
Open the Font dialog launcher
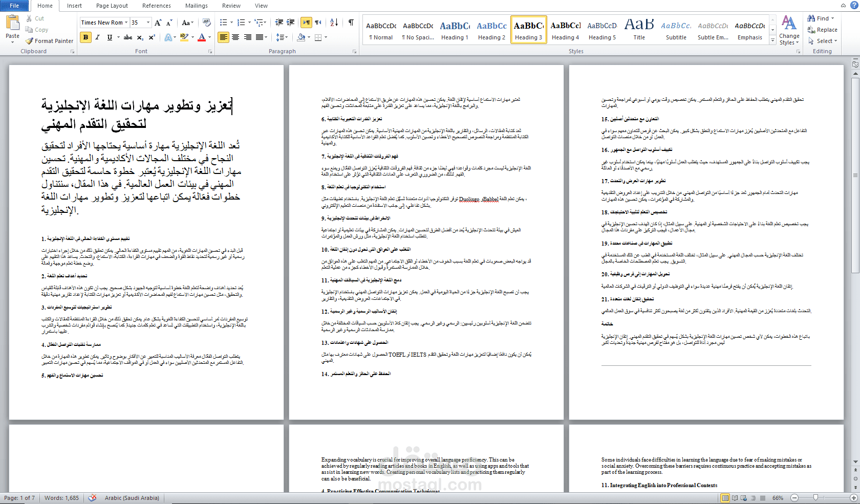(210, 52)
